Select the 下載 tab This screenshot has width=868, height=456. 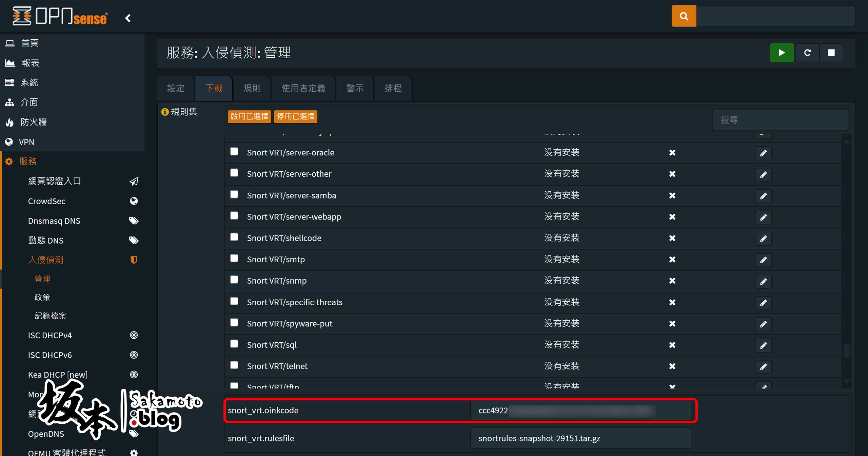tap(214, 88)
